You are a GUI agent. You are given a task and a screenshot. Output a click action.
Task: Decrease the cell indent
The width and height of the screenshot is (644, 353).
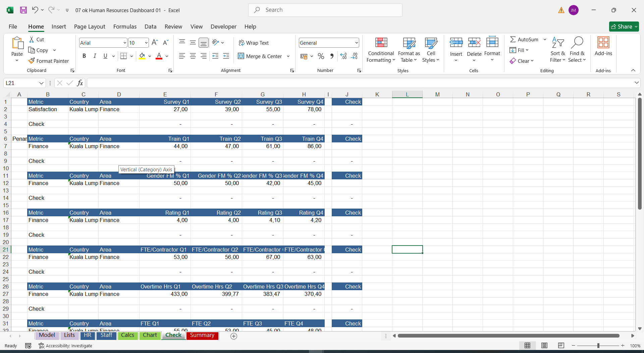pos(215,56)
